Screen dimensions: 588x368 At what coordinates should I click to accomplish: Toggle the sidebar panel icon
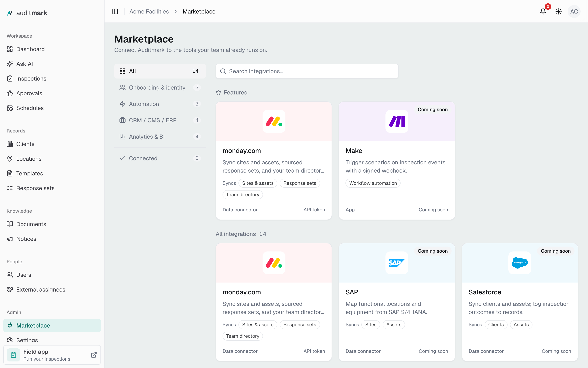pos(115,11)
